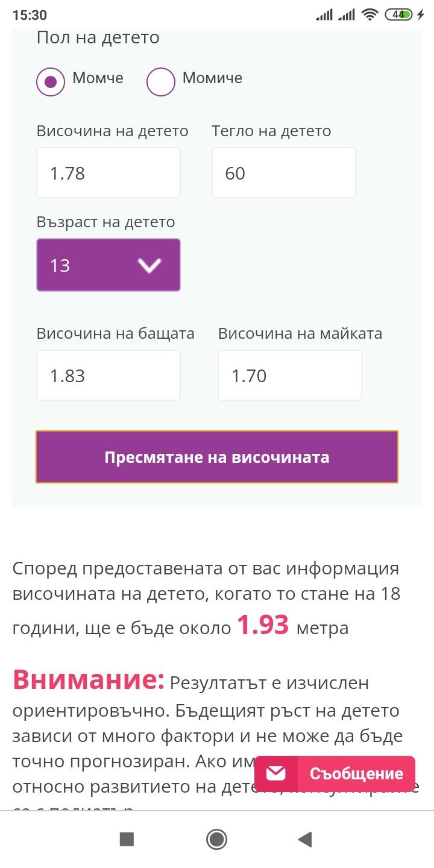Focus the child height field 1.78
The height and width of the screenshot is (868, 434).
[x=108, y=173]
